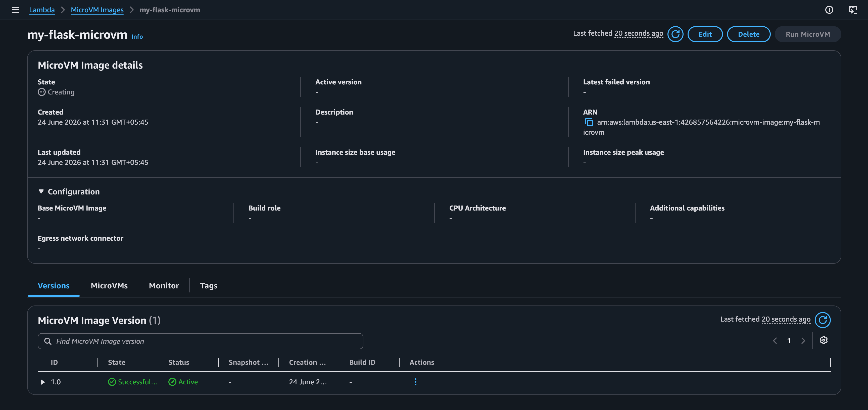Open the hamburger navigation menu

coord(16,10)
